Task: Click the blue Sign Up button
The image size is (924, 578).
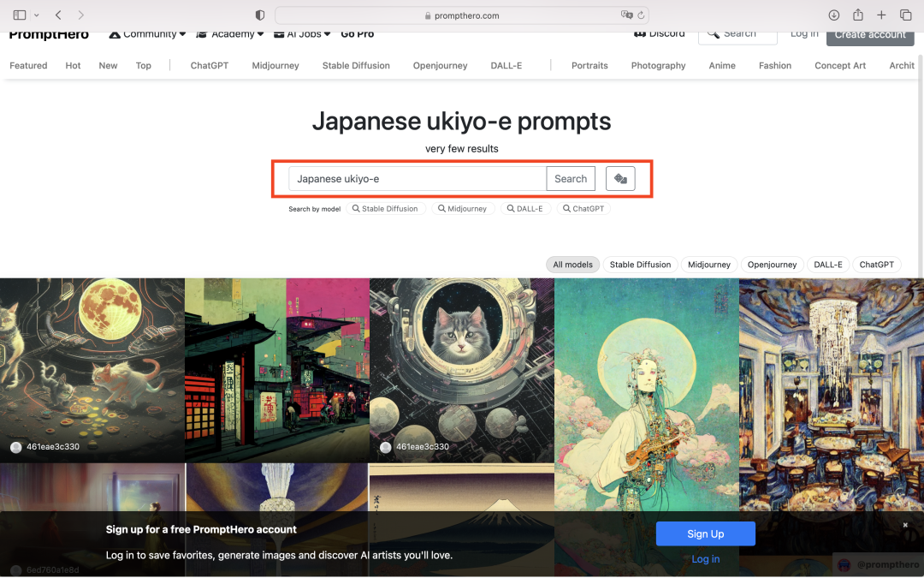Action: (705, 533)
